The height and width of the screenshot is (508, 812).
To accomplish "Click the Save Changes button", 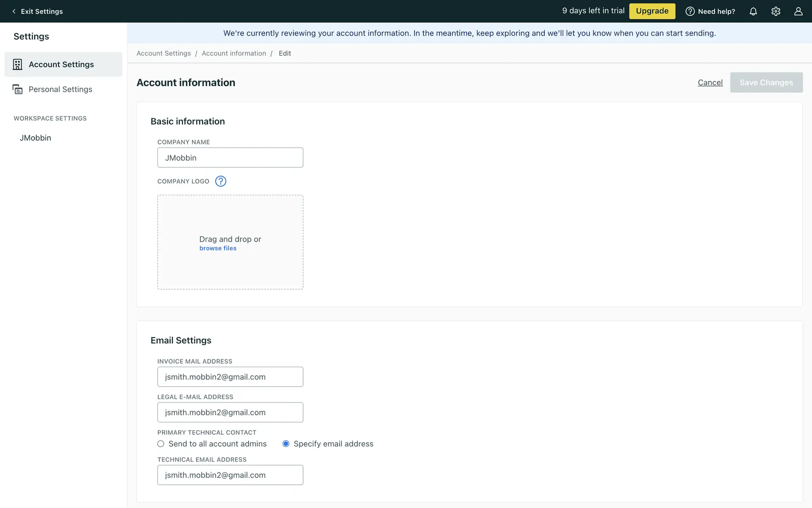I will pos(766,83).
